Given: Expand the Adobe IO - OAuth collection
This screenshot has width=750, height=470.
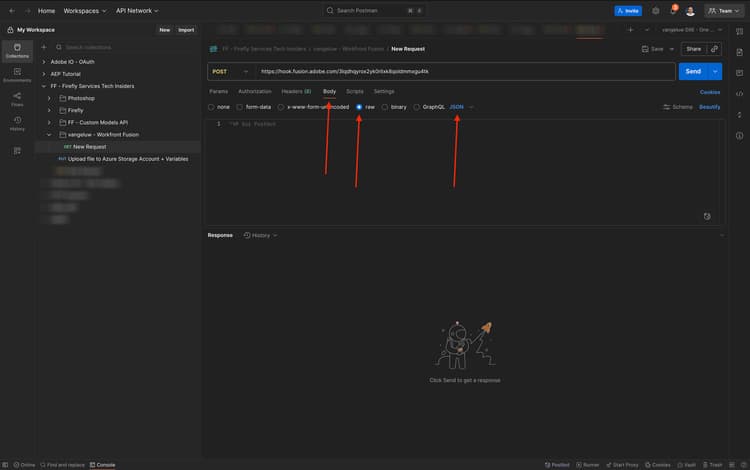Looking at the screenshot, I should (44, 62).
